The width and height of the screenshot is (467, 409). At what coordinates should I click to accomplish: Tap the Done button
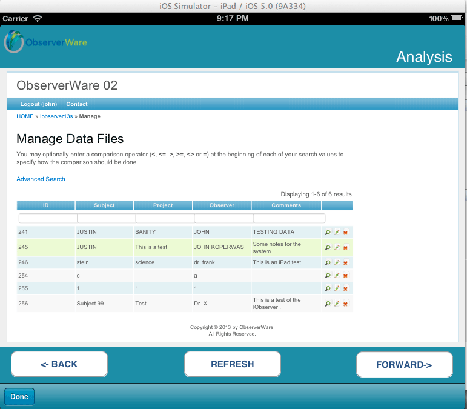[x=19, y=396]
